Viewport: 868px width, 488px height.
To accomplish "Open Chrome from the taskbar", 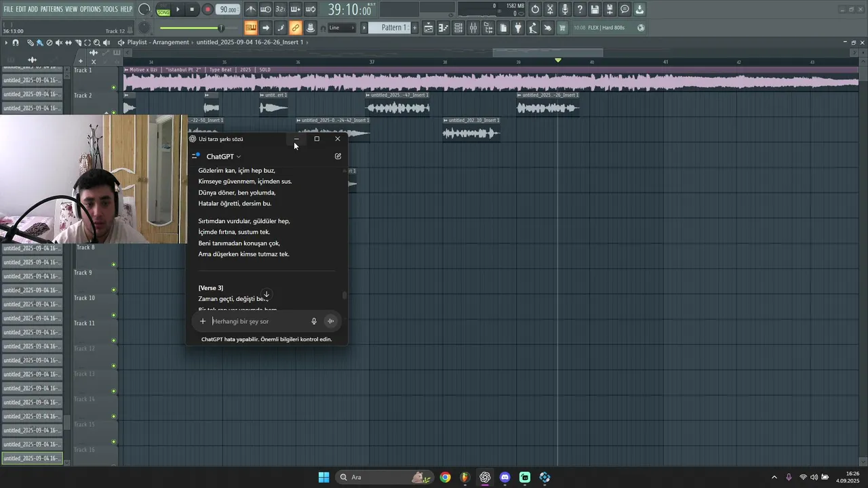I will [x=445, y=477].
